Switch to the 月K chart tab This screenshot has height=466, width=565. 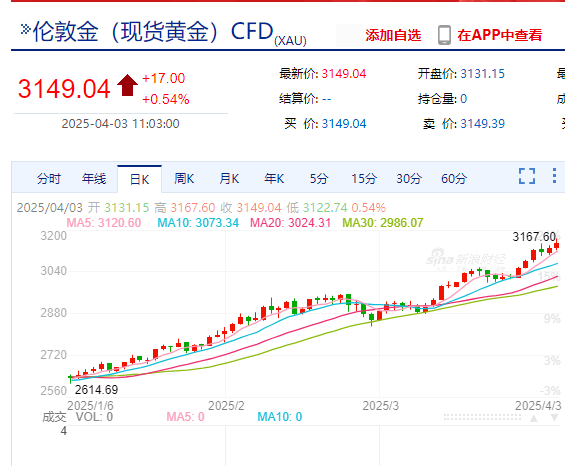click(229, 178)
